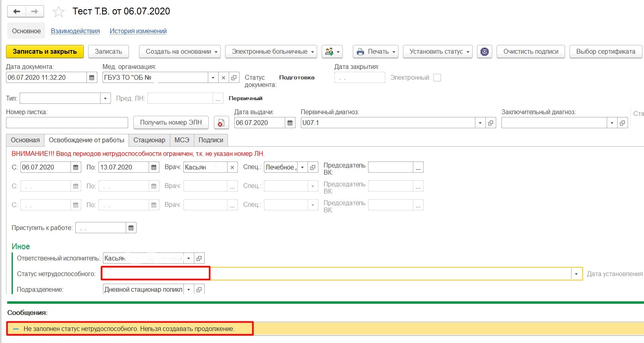The image size is (644, 343).
Task: Open calendar for document date field
Action: click(92, 78)
